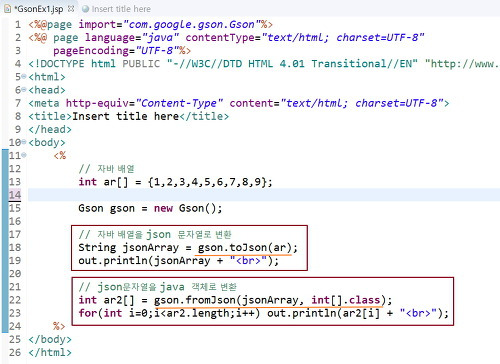The width and height of the screenshot is (500, 364).
Task: Click the <html> opening tag
Action: (x=47, y=77)
